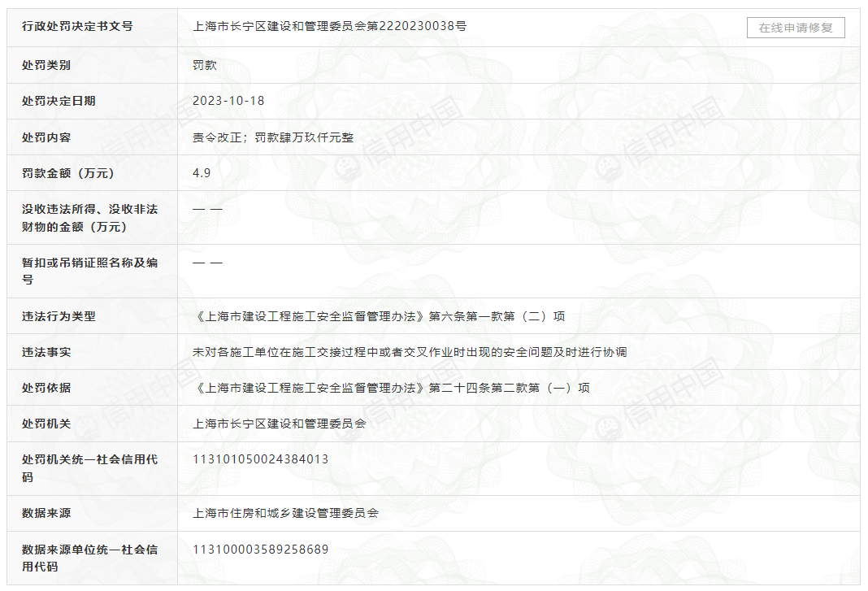Screen dimensions: 868x591
Task: Select the 罚款 penalty type value
Action: [204, 65]
